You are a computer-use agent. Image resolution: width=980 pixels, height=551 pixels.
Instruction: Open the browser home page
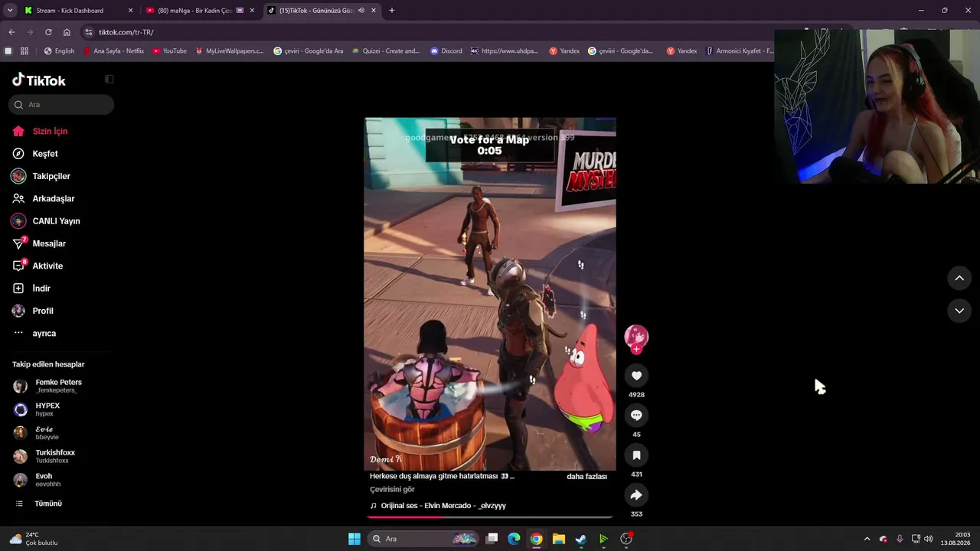(67, 32)
